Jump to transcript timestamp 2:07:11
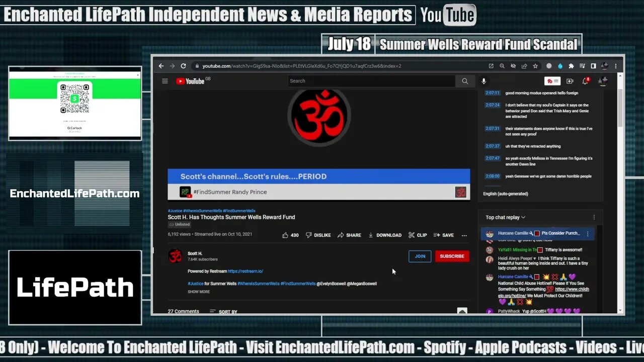The width and height of the screenshot is (644, 362). coord(492,93)
